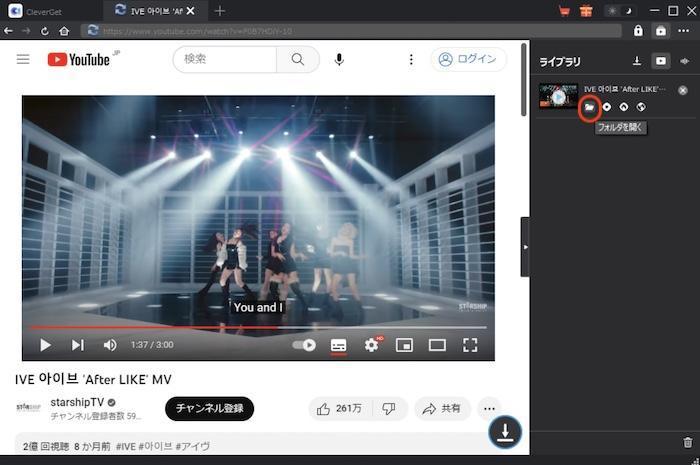Switch to the video tab in the Library panel
This screenshot has width=700, height=465.
click(661, 61)
